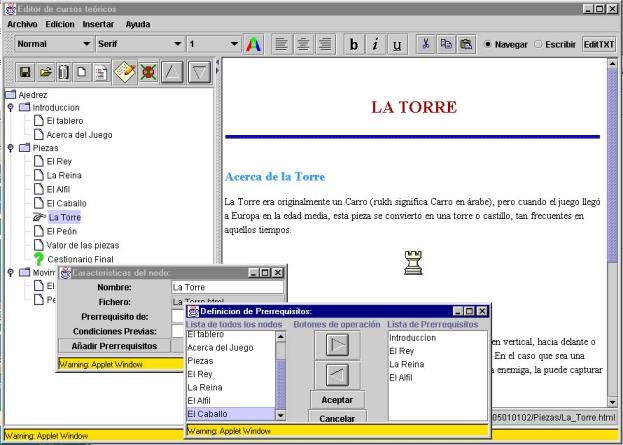Click the paste clipboard icon
The image size is (623, 445).
pyautogui.click(x=465, y=45)
